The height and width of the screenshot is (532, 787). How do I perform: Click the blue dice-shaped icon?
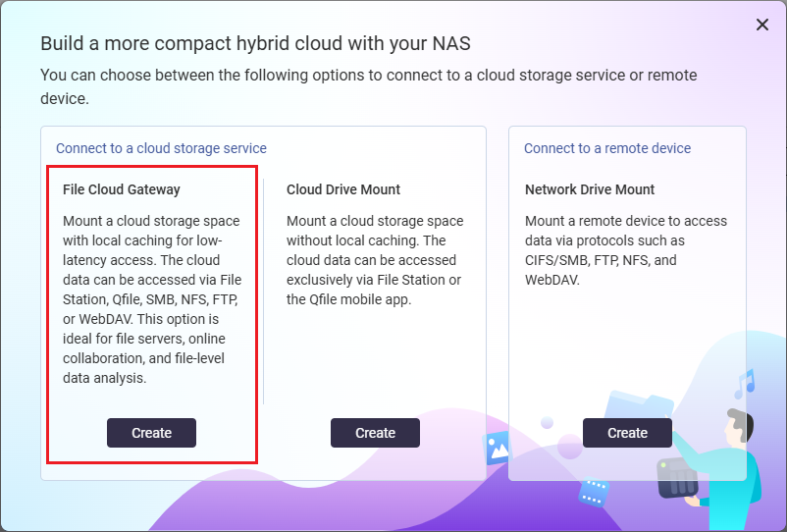point(593,492)
